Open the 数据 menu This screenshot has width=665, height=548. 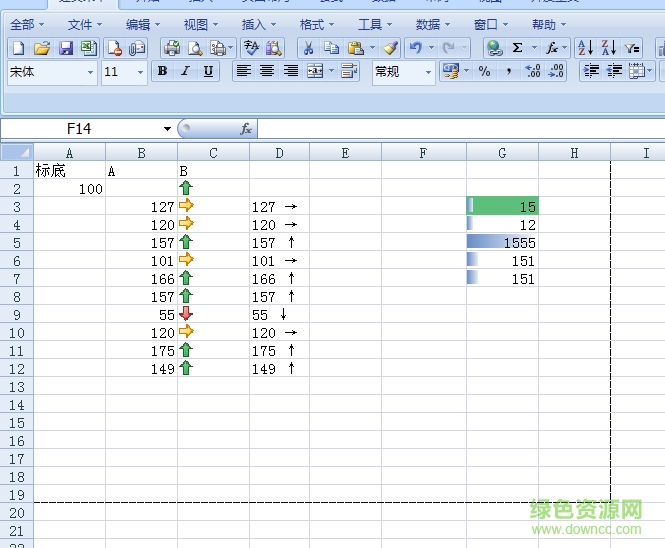click(x=433, y=24)
